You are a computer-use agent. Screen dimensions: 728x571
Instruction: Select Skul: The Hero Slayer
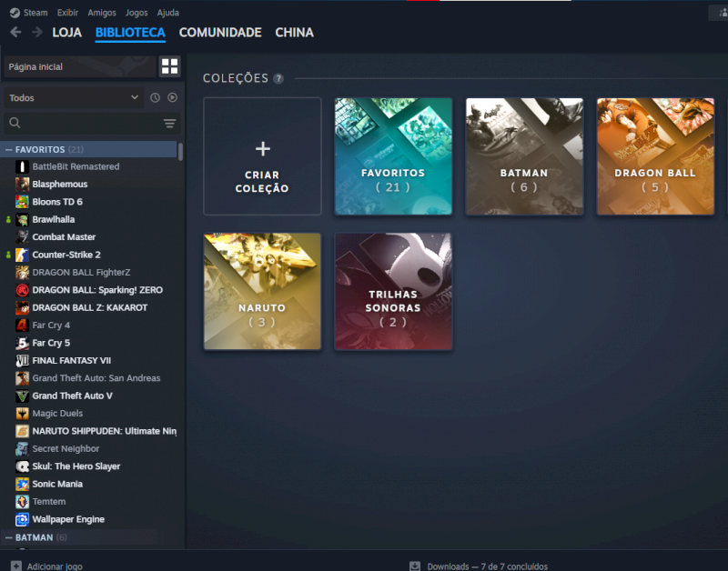click(76, 466)
